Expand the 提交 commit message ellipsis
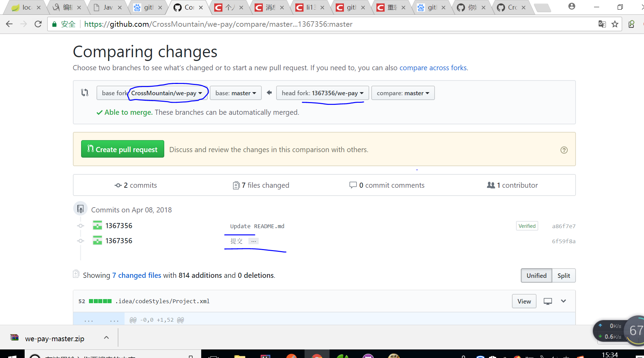 (x=254, y=241)
